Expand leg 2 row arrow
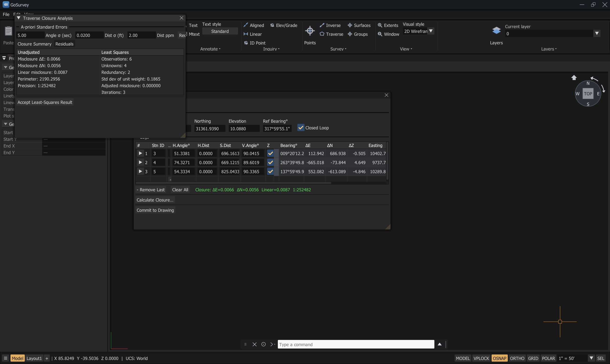 140,162
